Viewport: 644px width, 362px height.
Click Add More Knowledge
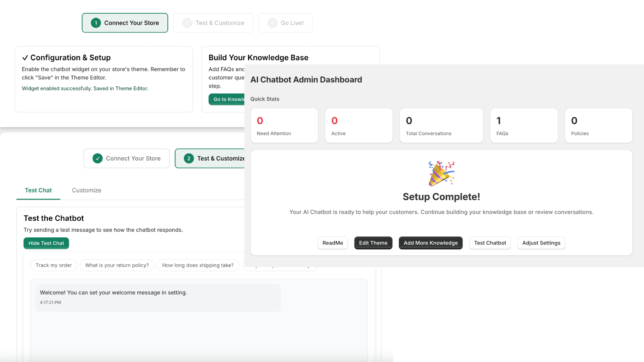(430, 243)
